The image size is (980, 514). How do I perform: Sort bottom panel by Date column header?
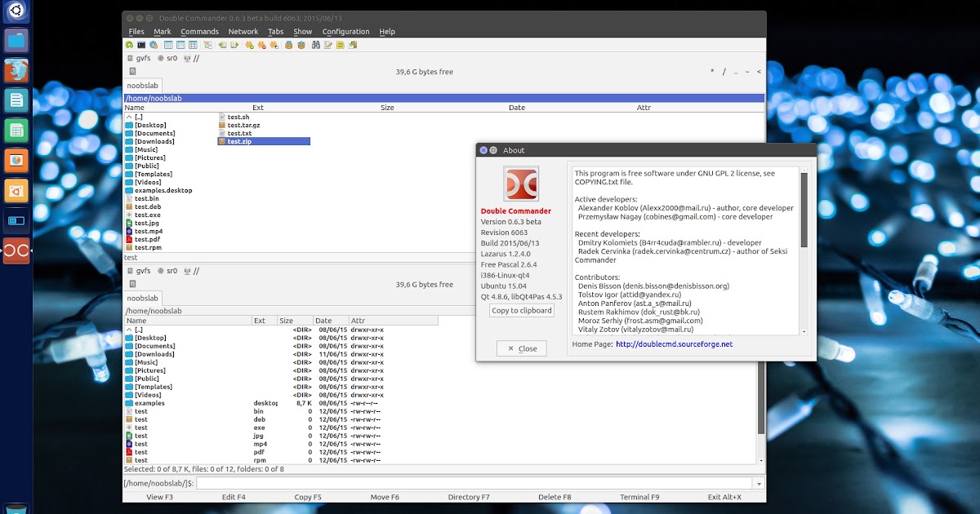[x=331, y=321]
